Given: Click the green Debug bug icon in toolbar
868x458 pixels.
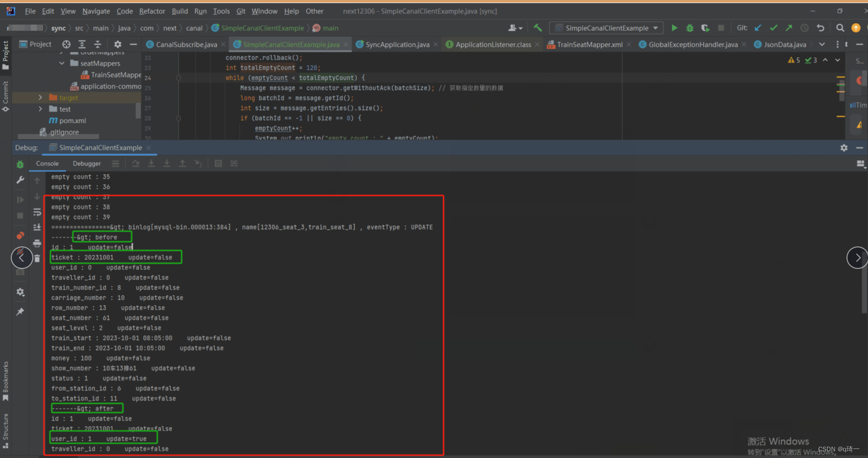Looking at the screenshot, I should [690, 28].
